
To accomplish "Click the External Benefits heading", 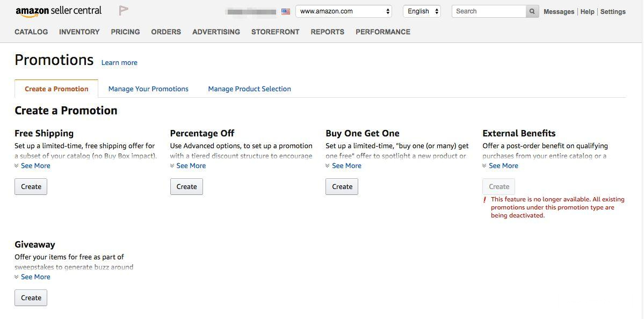I will pyautogui.click(x=519, y=133).
